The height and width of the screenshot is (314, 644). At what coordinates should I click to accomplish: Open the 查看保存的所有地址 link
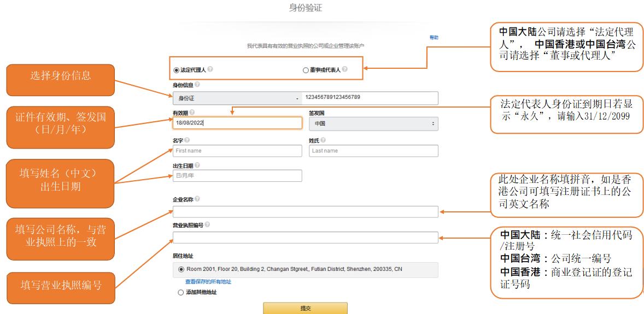[x=208, y=282]
